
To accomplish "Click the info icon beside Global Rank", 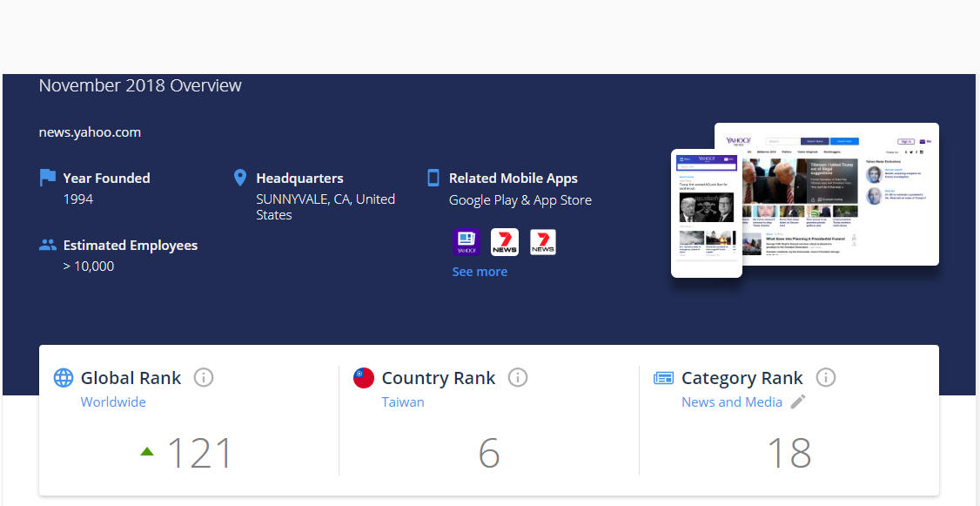I will coord(204,378).
